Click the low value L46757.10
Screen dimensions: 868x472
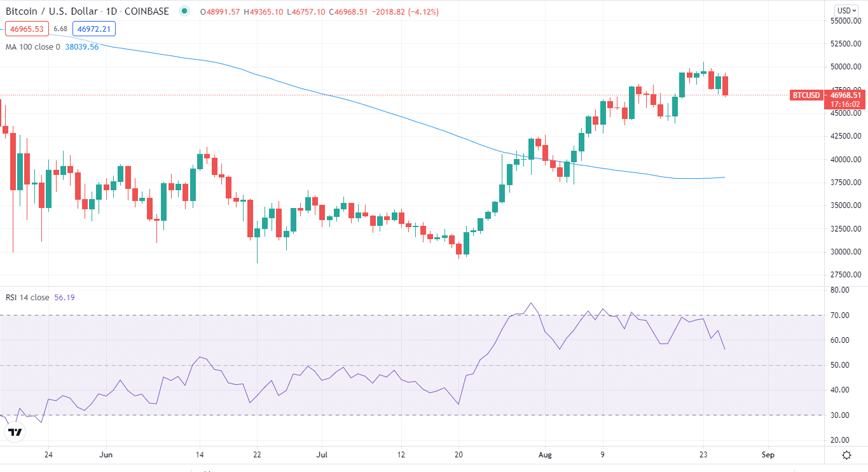click(x=307, y=12)
